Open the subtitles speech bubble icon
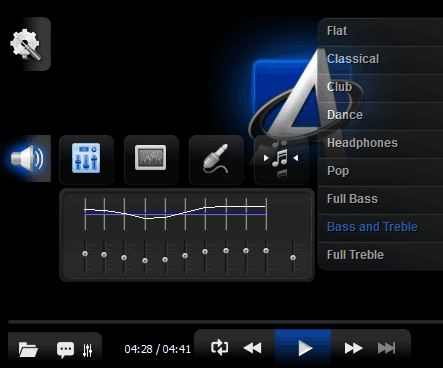Screen dimensions: 443x368 65,350
